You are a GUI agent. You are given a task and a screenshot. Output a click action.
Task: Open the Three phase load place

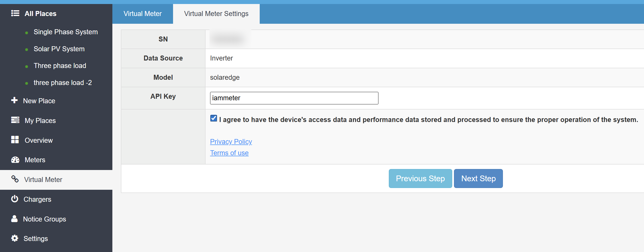click(x=60, y=65)
